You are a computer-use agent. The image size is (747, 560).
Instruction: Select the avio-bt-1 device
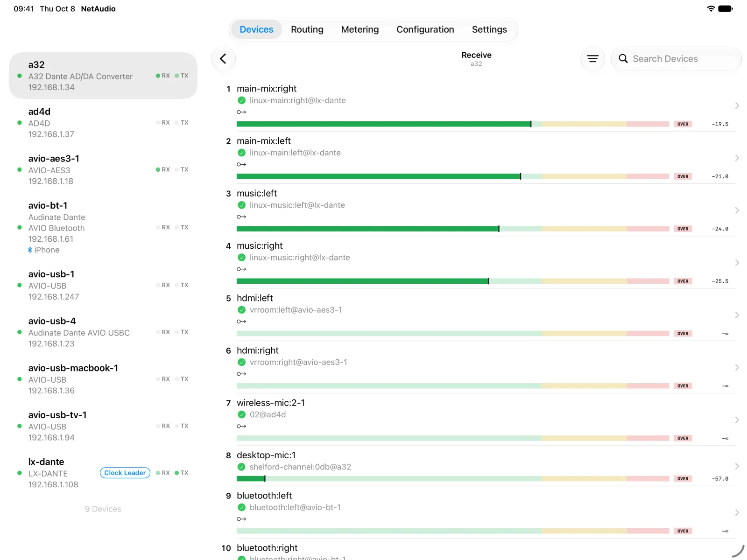click(103, 227)
